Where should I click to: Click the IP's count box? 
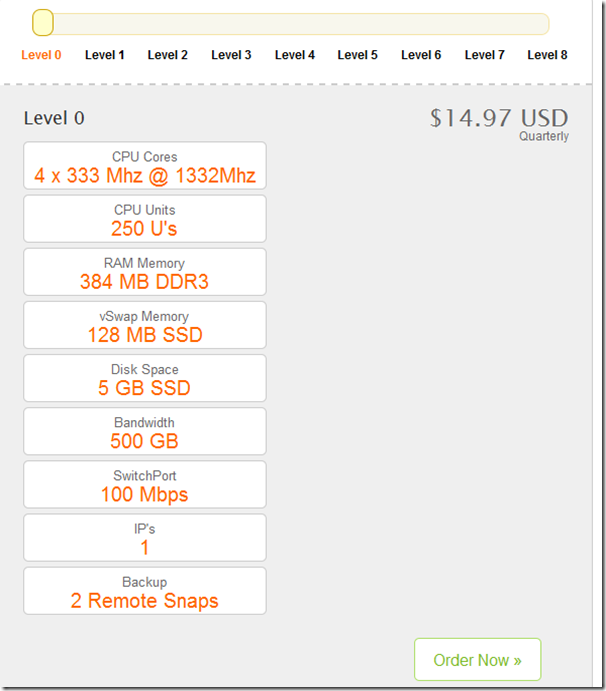(145, 538)
